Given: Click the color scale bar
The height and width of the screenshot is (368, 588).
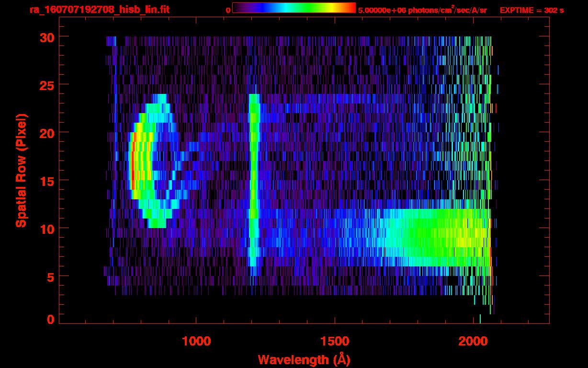Looking at the screenshot, I should tap(294, 8).
